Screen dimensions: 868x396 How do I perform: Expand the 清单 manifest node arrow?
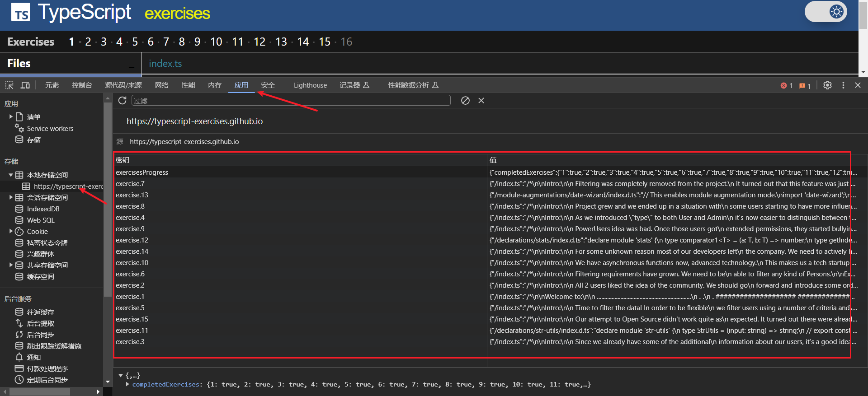11,116
